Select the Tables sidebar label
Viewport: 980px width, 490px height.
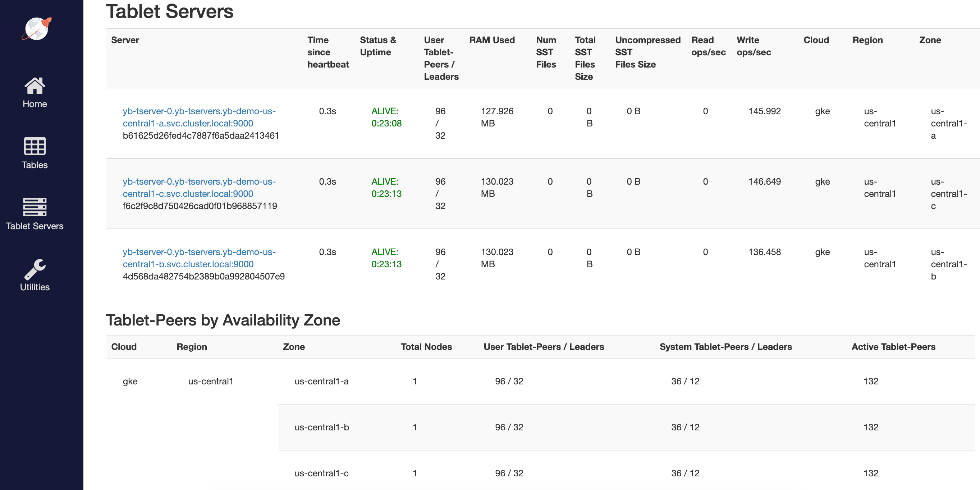[x=35, y=165]
